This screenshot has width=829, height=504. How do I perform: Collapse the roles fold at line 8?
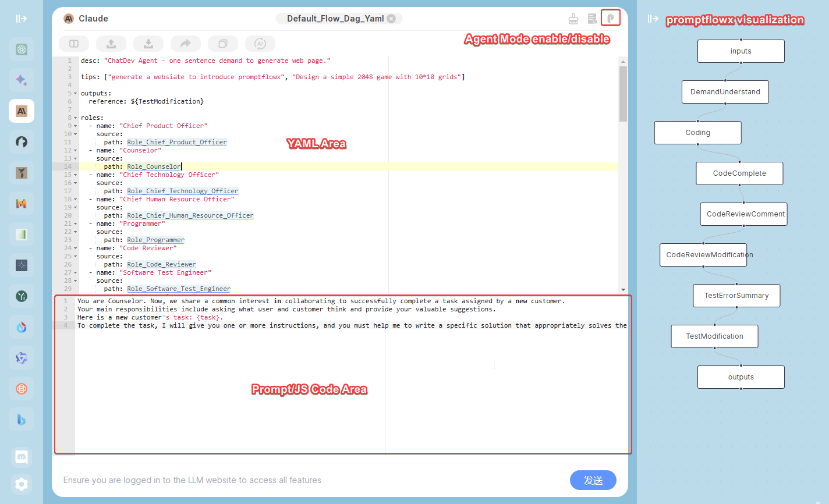click(75, 118)
